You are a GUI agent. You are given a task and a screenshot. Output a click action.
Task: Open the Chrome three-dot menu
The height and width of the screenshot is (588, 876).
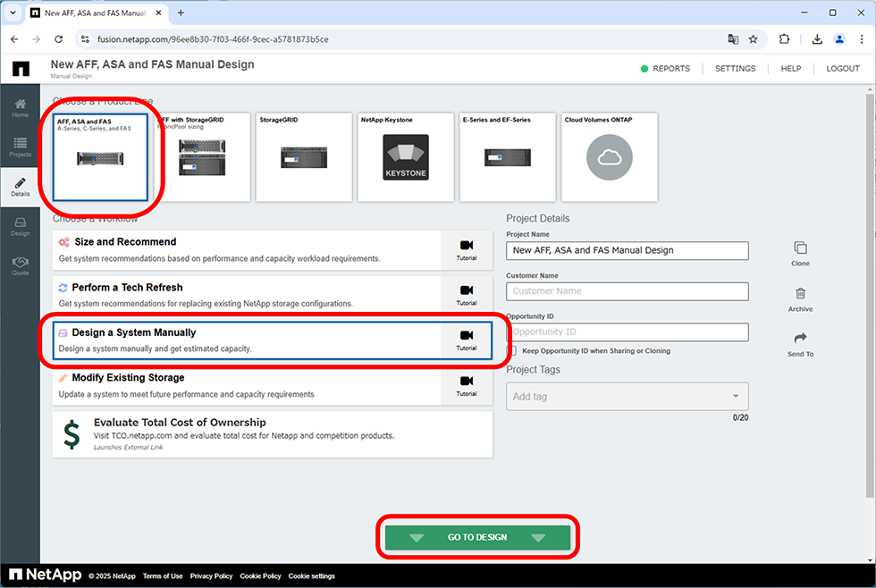862,39
